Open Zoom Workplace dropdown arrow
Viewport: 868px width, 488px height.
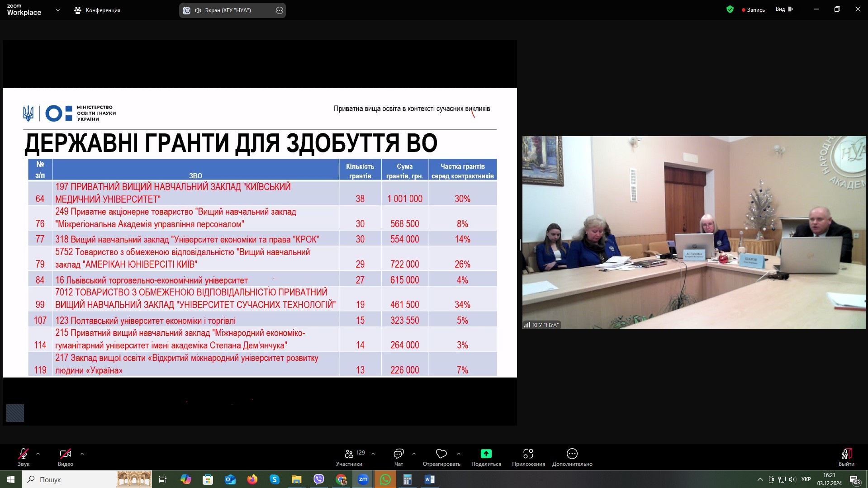(58, 10)
